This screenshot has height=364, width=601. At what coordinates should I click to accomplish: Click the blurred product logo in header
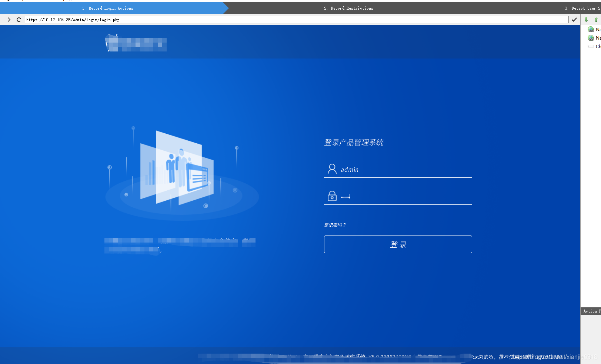[x=136, y=43]
